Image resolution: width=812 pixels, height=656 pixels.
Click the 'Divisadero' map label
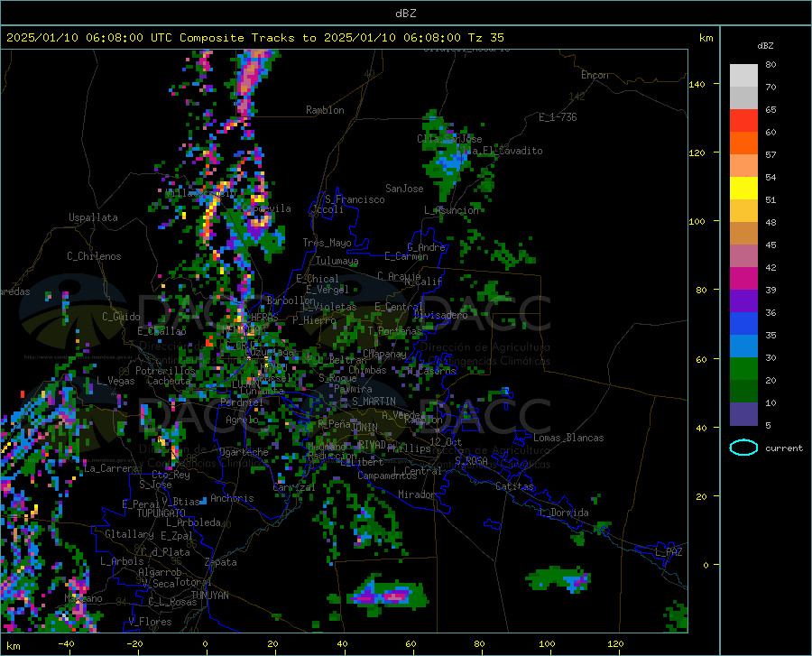coord(440,315)
